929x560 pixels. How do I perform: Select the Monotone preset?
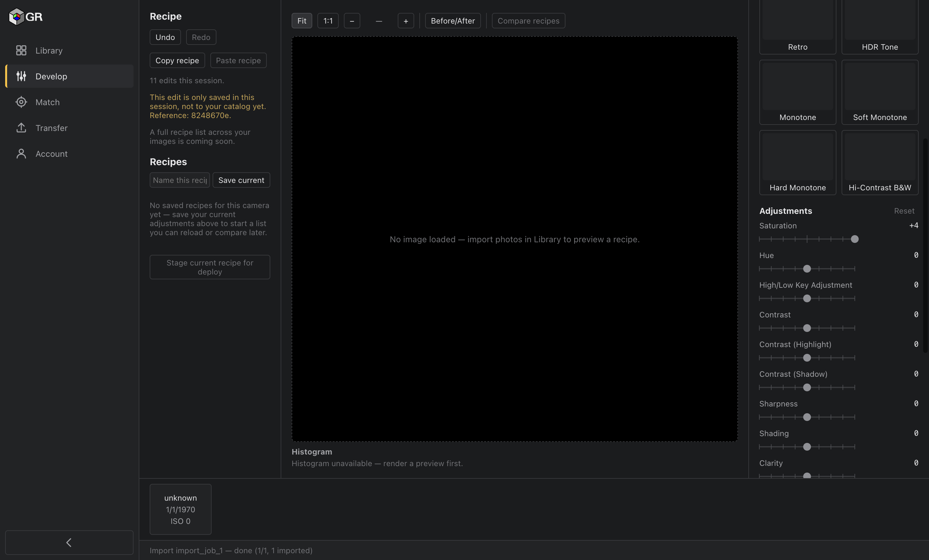(x=797, y=92)
